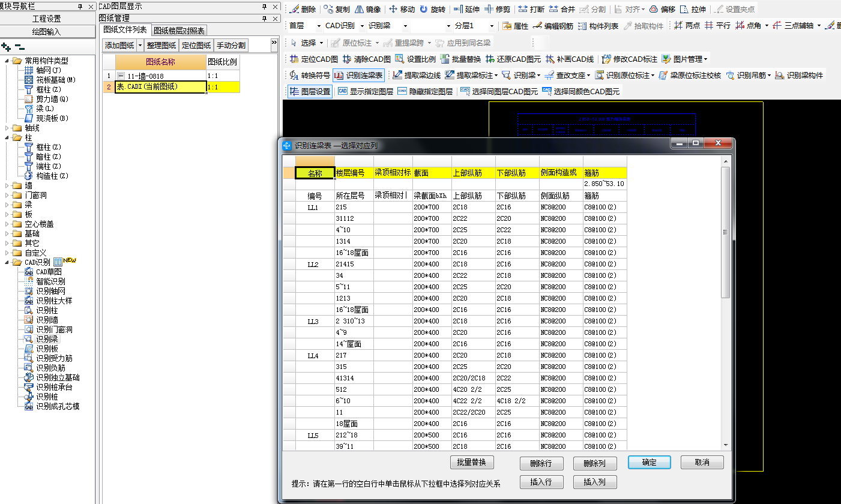Choose the 旋转 (rotate) tool

432,10
